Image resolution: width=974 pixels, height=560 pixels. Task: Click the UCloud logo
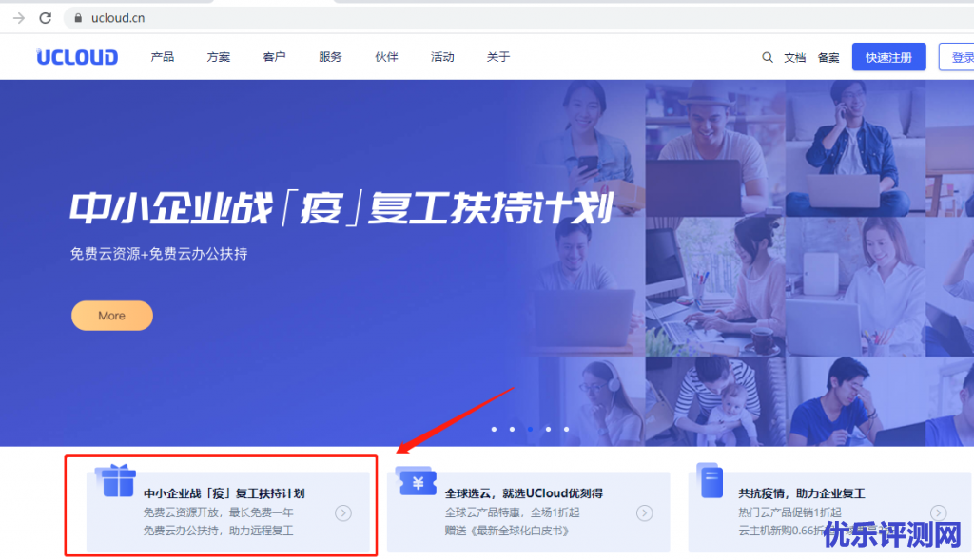[x=77, y=57]
